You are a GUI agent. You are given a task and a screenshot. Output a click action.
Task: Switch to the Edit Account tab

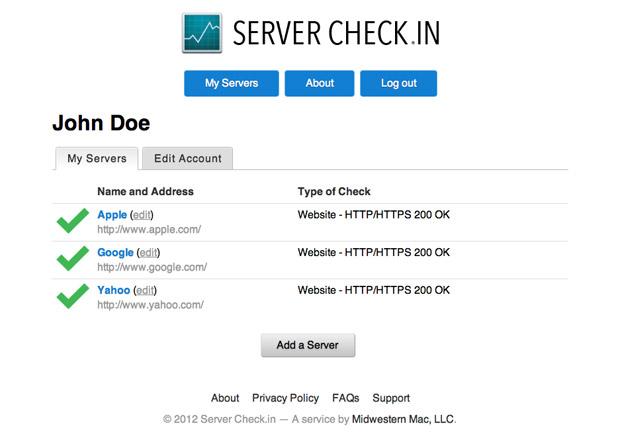tap(188, 159)
